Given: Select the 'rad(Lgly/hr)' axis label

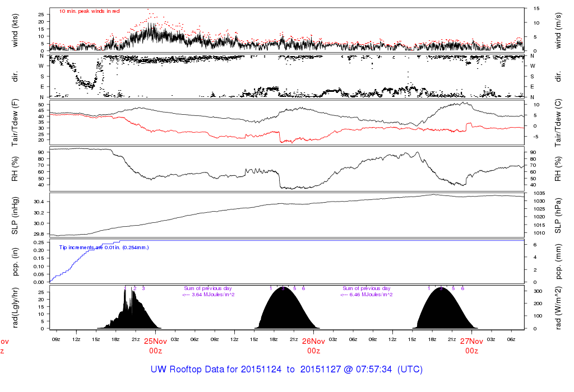Looking at the screenshot, I should coord(15,307).
